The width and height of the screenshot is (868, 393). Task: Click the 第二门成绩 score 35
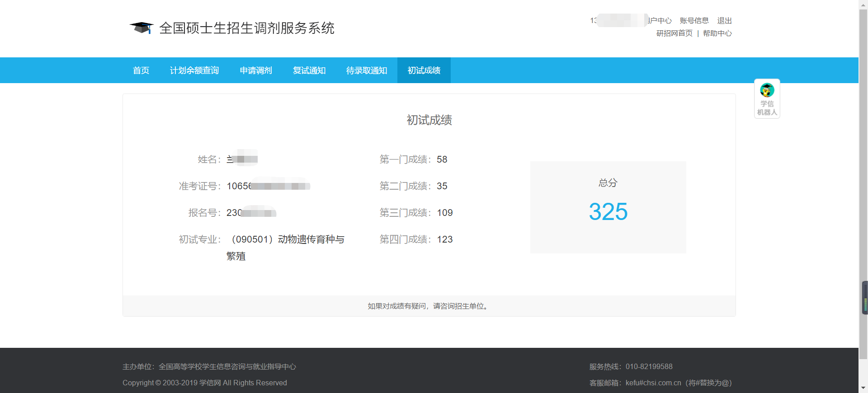(442, 186)
